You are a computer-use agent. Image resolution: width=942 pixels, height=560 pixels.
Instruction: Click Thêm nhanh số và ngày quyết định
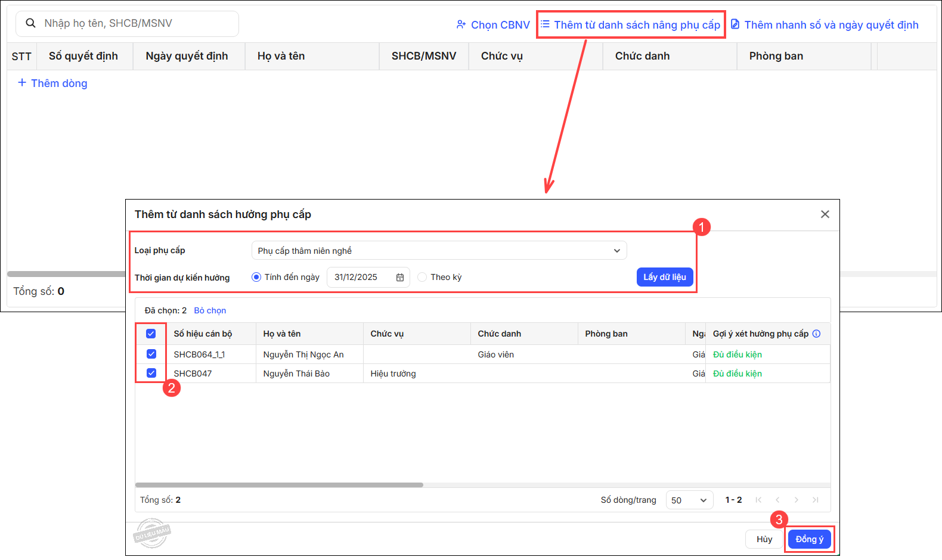[x=832, y=25]
